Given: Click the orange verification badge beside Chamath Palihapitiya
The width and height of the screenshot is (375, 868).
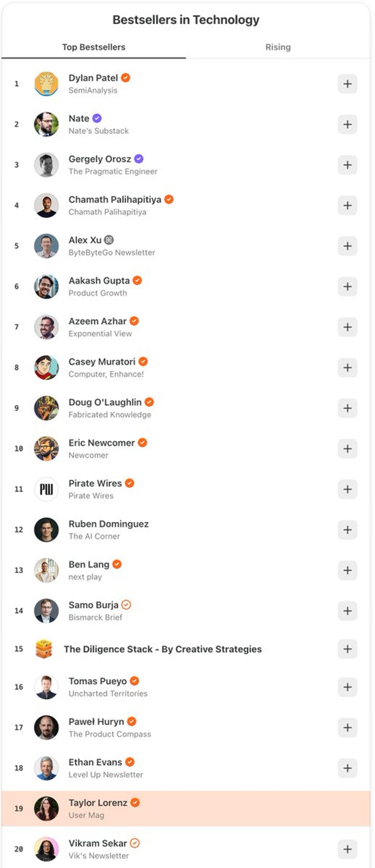Looking at the screenshot, I should coord(170,199).
